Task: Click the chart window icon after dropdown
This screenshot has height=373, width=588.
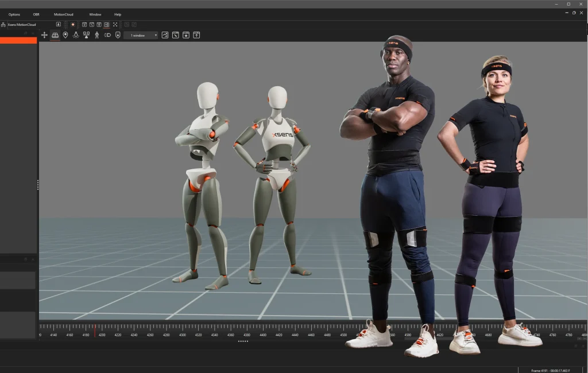Action: 165,35
